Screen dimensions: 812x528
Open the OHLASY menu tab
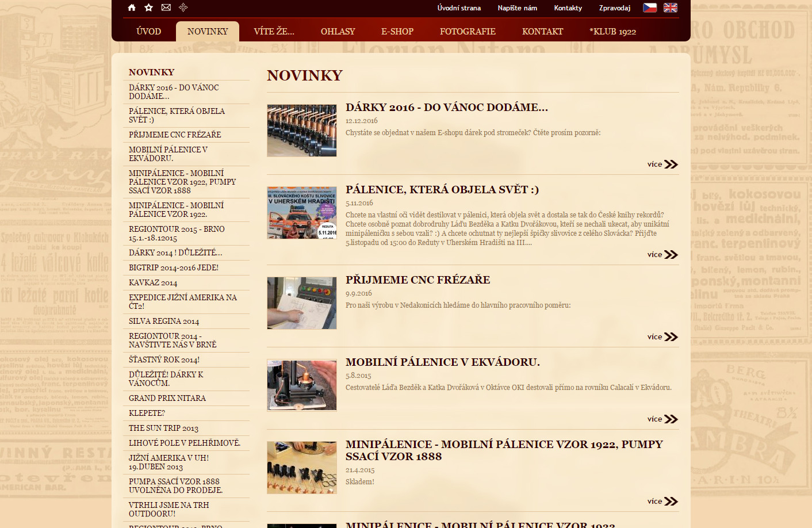(338, 32)
